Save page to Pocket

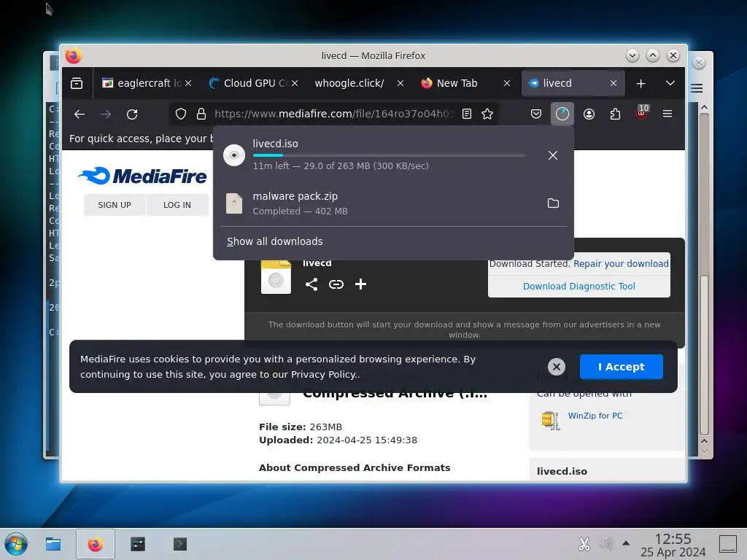point(536,114)
